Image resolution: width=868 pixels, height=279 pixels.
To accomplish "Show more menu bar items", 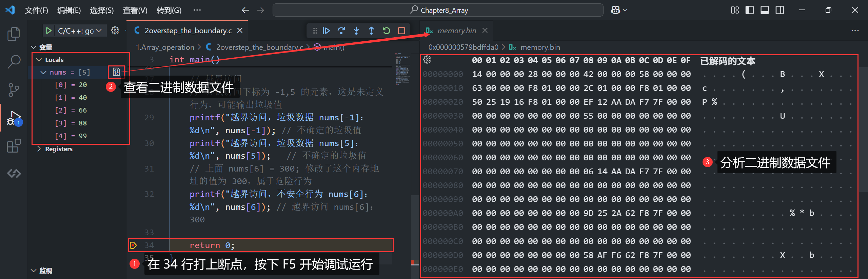I will (x=197, y=10).
